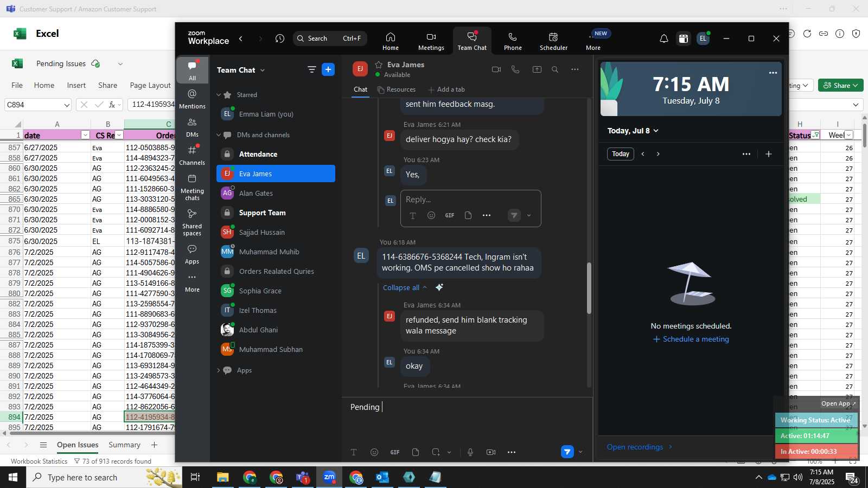
Task: Open send options arrow next to send
Action: pyautogui.click(x=581, y=452)
